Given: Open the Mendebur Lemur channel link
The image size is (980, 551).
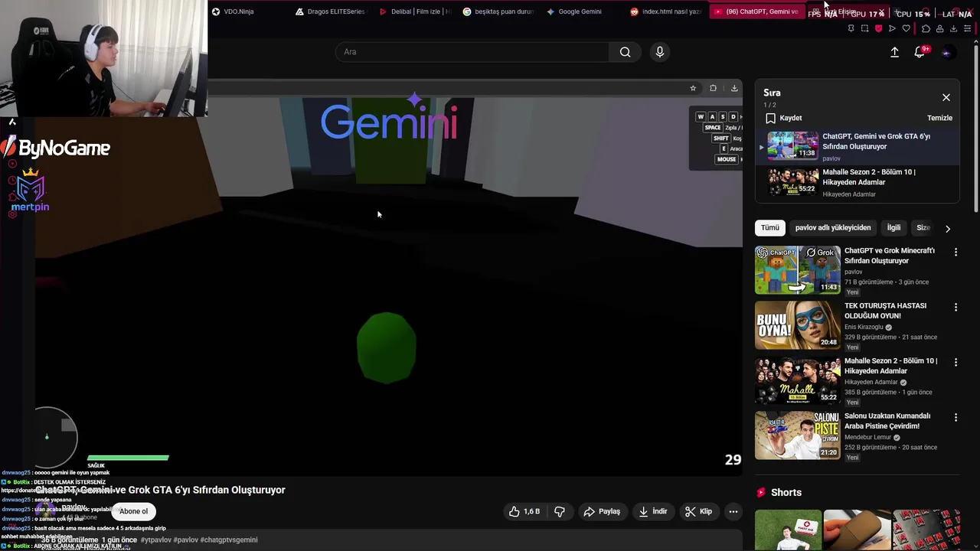Looking at the screenshot, I should point(868,437).
